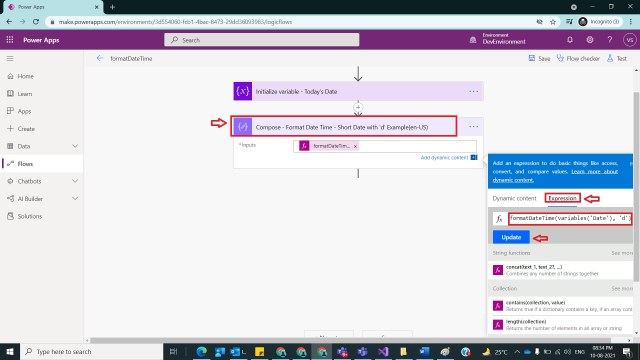Expand the AI Builder section chevron
This screenshot has width=640, height=360.
tap(75, 198)
